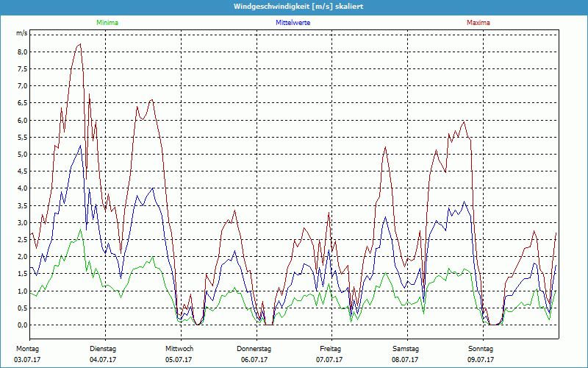Click the blue Mittelwerte legend label
The image size is (588, 368).
(293, 23)
